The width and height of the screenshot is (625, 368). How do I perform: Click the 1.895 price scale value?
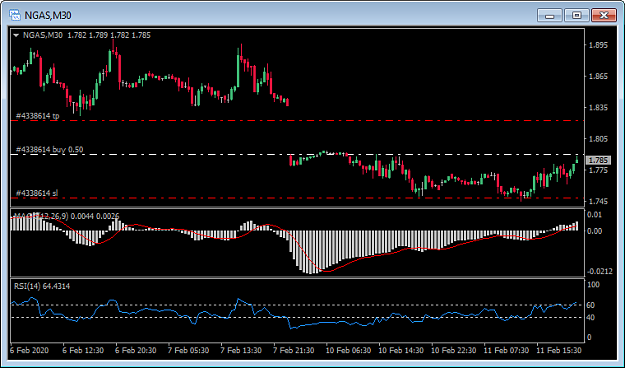[x=599, y=45]
